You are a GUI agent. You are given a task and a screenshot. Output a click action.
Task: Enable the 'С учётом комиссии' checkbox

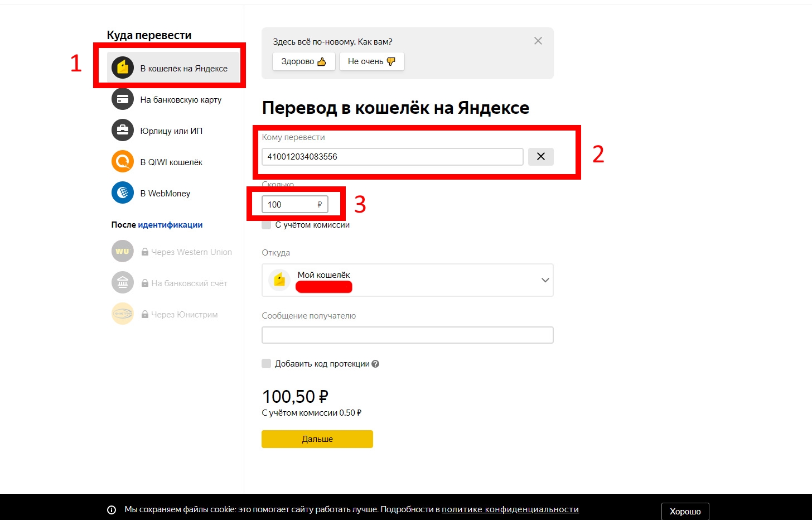[267, 225]
